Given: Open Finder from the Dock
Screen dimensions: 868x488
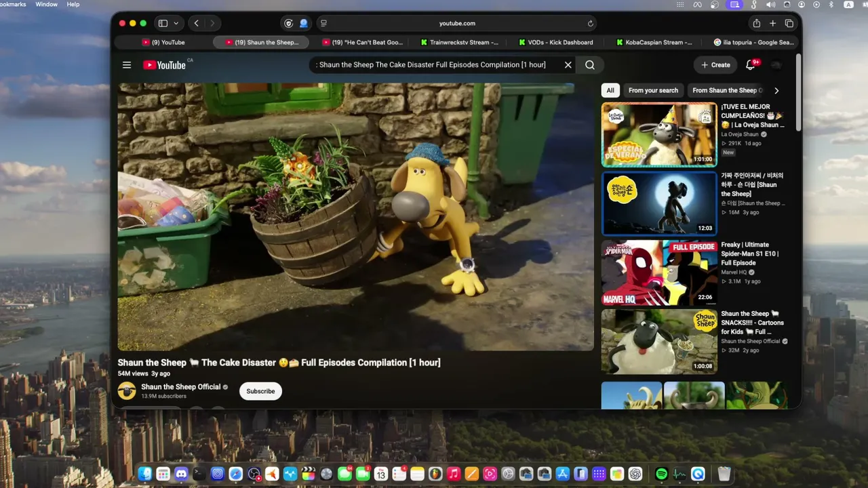Looking at the screenshot, I should click(145, 474).
